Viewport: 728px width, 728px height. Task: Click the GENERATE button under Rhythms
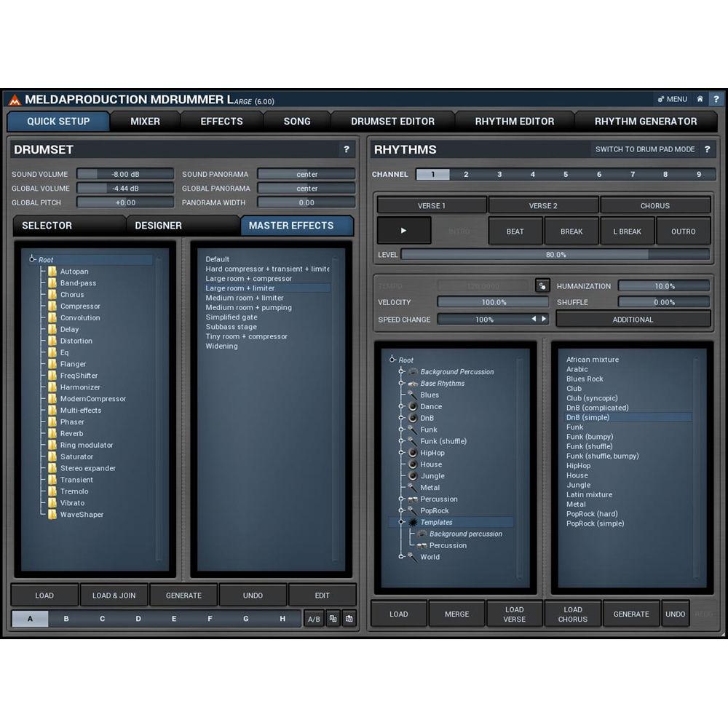point(630,613)
